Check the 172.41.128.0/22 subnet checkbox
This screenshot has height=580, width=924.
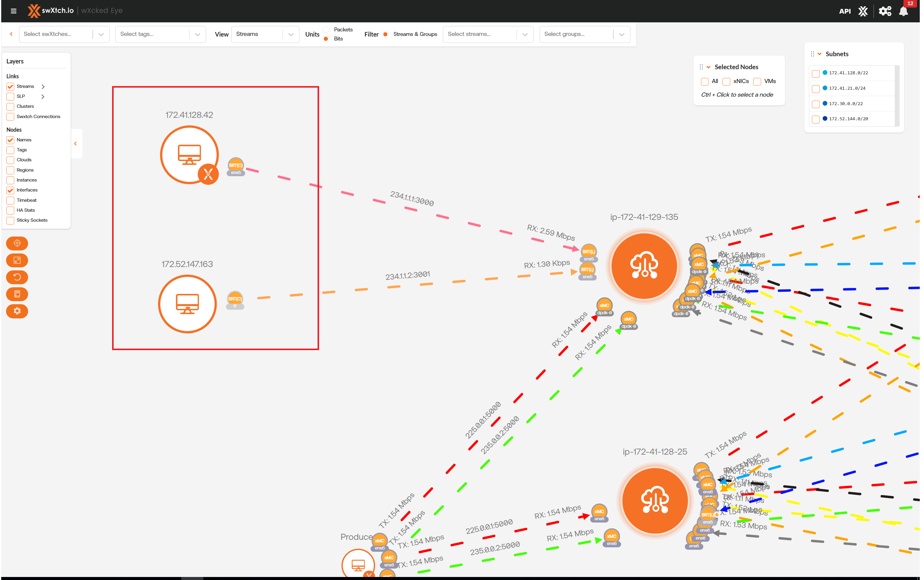pos(816,73)
